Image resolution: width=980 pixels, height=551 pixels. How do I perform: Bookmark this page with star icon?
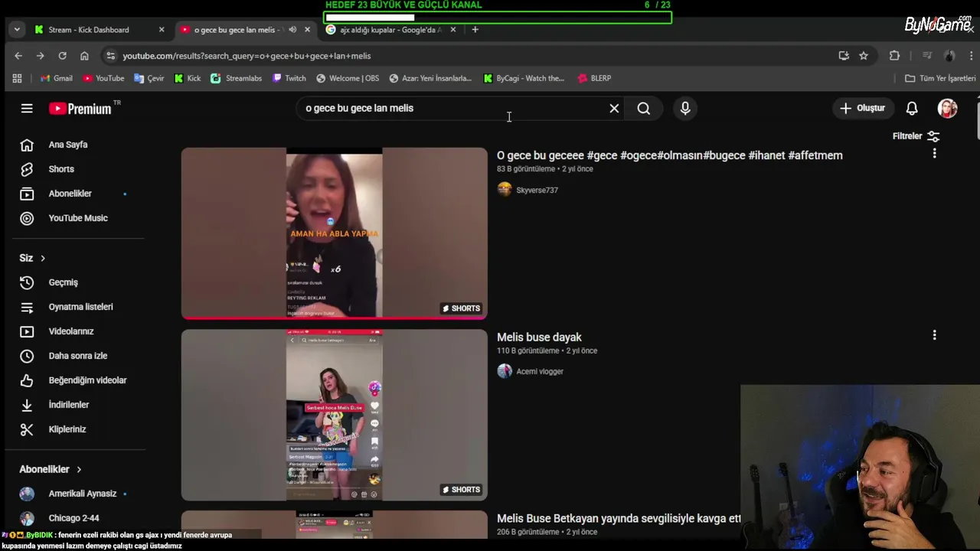pos(864,56)
